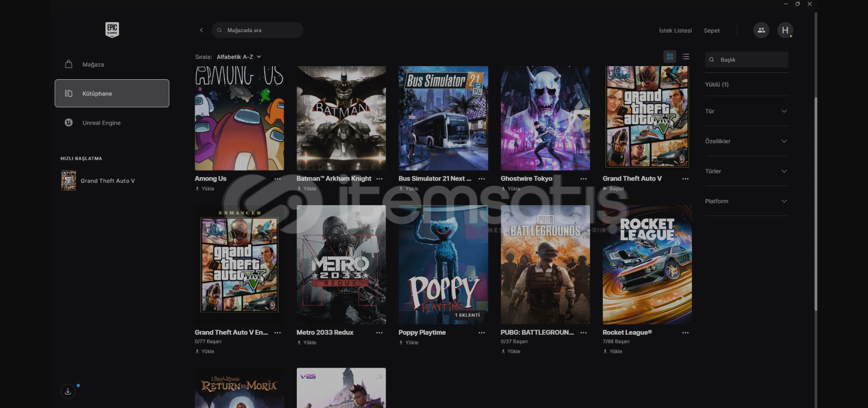Select Kütüphane in the sidebar
868x408 pixels.
[x=112, y=93]
